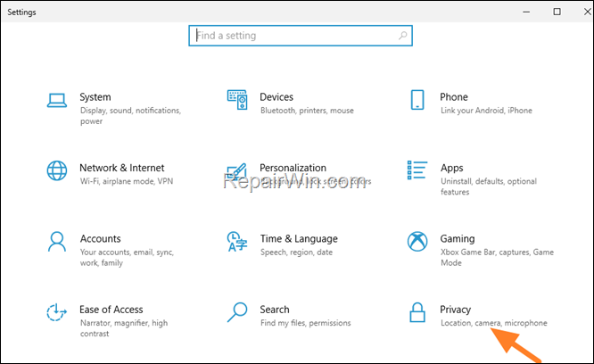Select the Devices heading

tap(276, 97)
